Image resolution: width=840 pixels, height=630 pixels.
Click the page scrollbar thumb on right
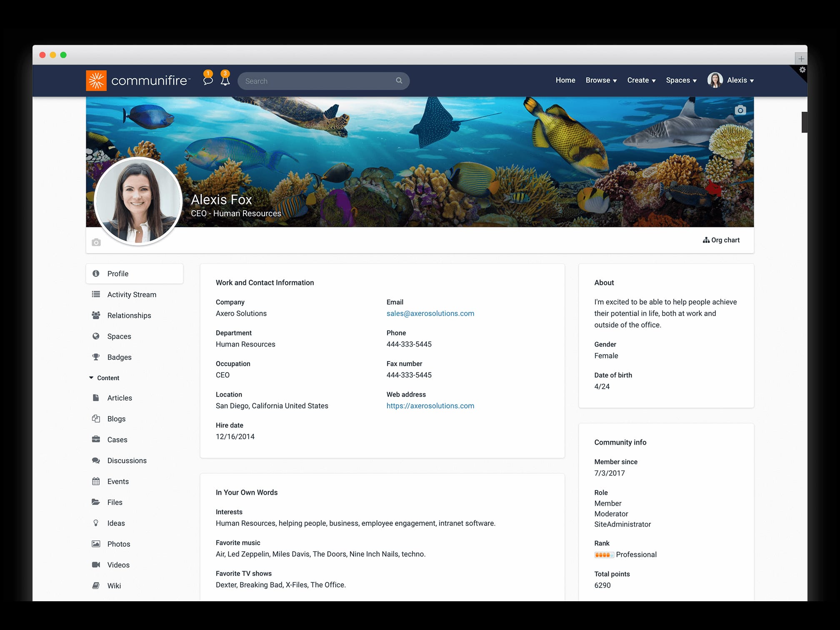(x=804, y=122)
